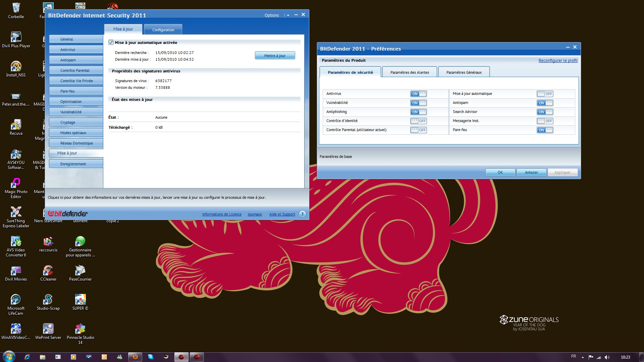The height and width of the screenshot is (362, 644).
Task: Open Firefox from the taskbar
Action: tap(135, 357)
